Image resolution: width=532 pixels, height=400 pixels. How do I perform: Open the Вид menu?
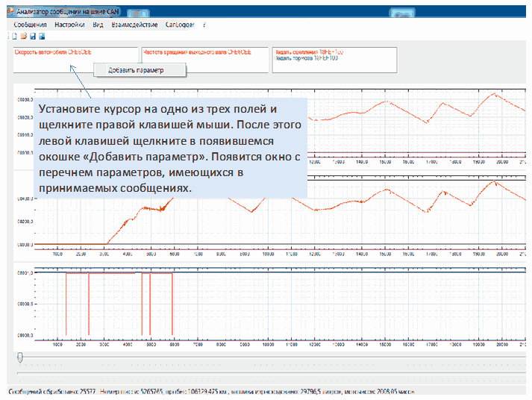click(98, 25)
